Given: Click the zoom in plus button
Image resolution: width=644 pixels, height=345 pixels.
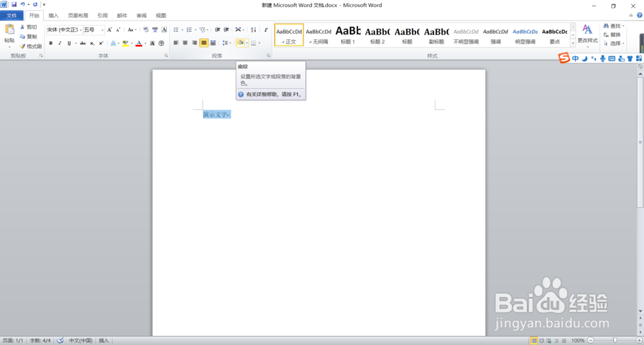Looking at the screenshot, I should [638, 340].
